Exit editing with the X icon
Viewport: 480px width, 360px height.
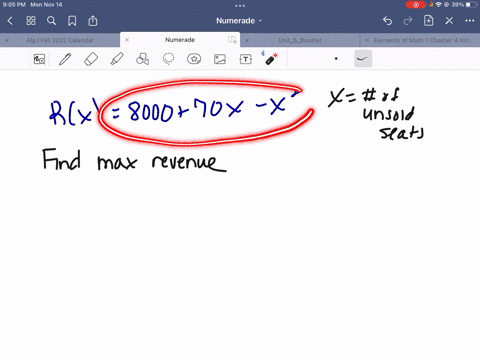point(449,21)
